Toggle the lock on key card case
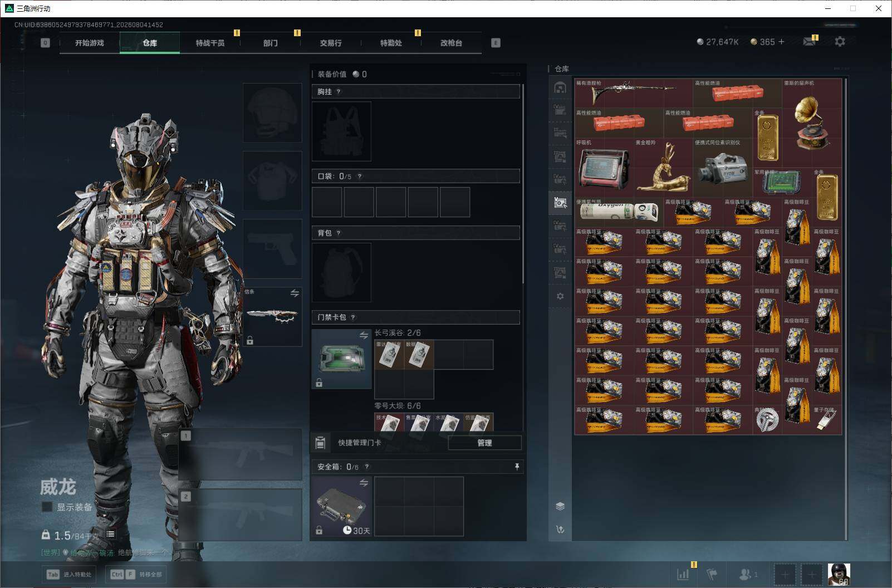The image size is (892, 588). 319,383
